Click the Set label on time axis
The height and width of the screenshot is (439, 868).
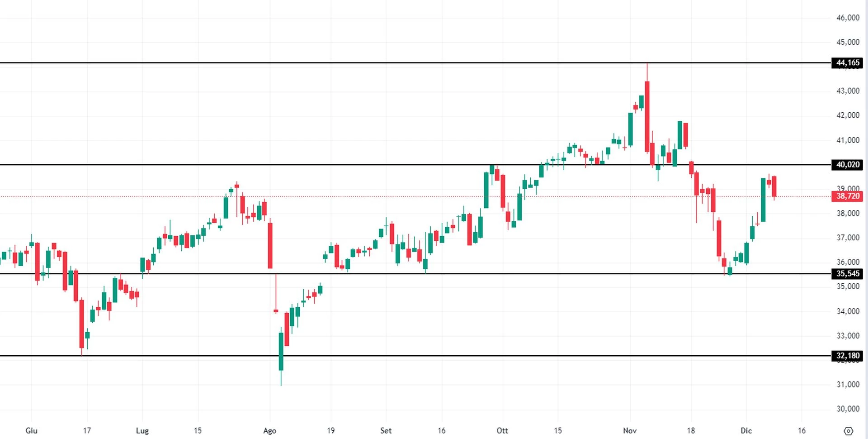(x=386, y=430)
